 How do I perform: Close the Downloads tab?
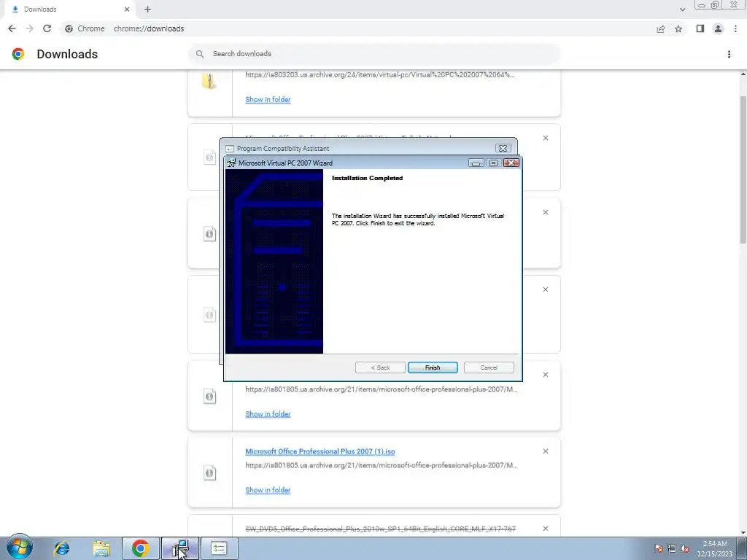click(127, 9)
